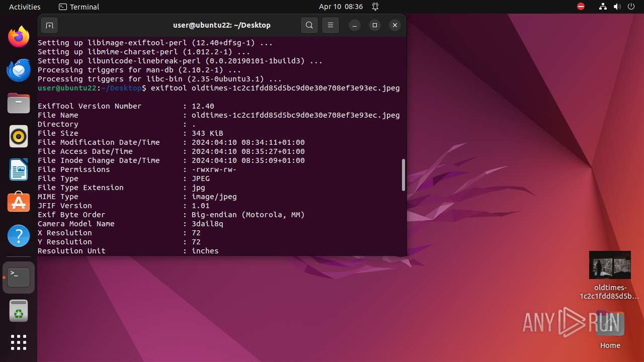The height and width of the screenshot is (362, 644).
Task: Open the Trash icon in dock
Action: [19, 311]
